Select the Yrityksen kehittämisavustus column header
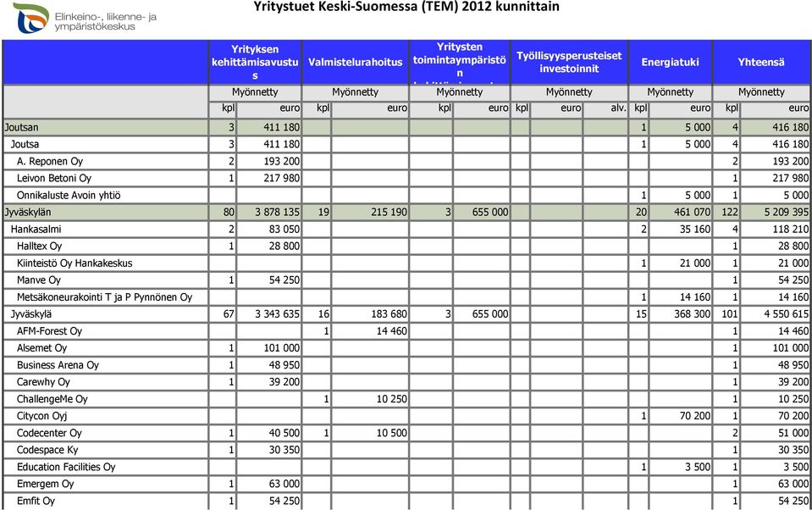The image size is (812, 510). [255, 62]
